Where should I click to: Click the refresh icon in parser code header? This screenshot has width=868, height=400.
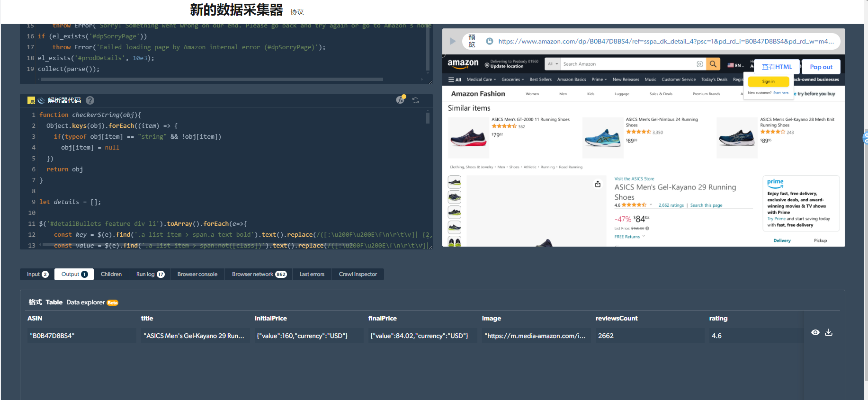coord(415,100)
